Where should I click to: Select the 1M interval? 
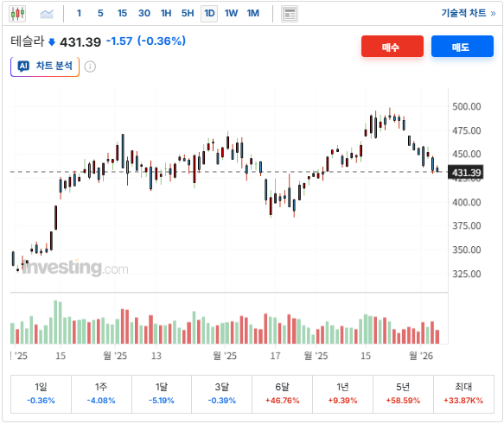(253, 13)
